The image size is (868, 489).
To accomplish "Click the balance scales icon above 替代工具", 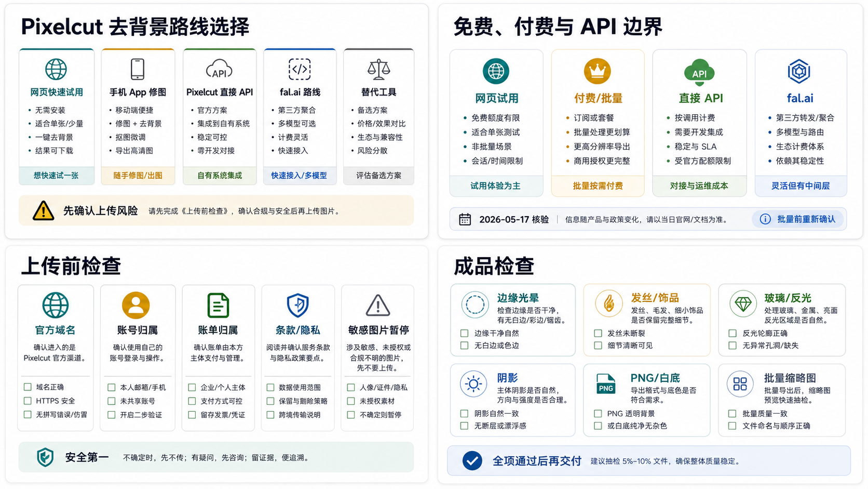I will [378, 69].
